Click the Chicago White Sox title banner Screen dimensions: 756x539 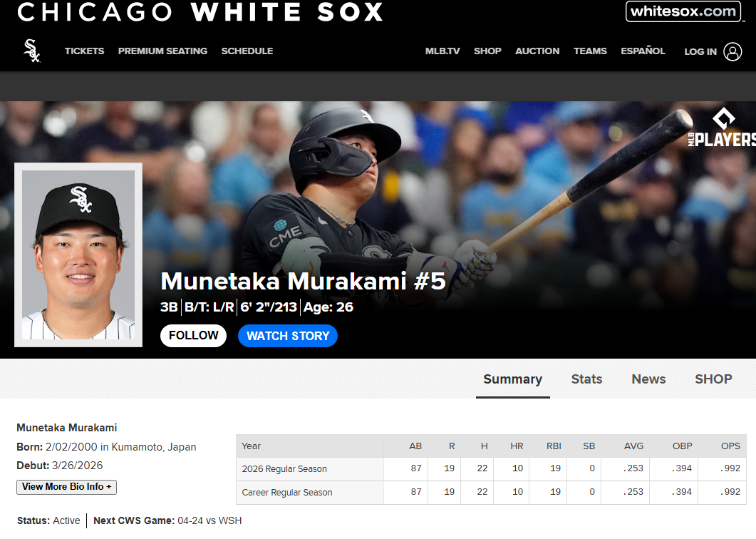pos(200,11)
